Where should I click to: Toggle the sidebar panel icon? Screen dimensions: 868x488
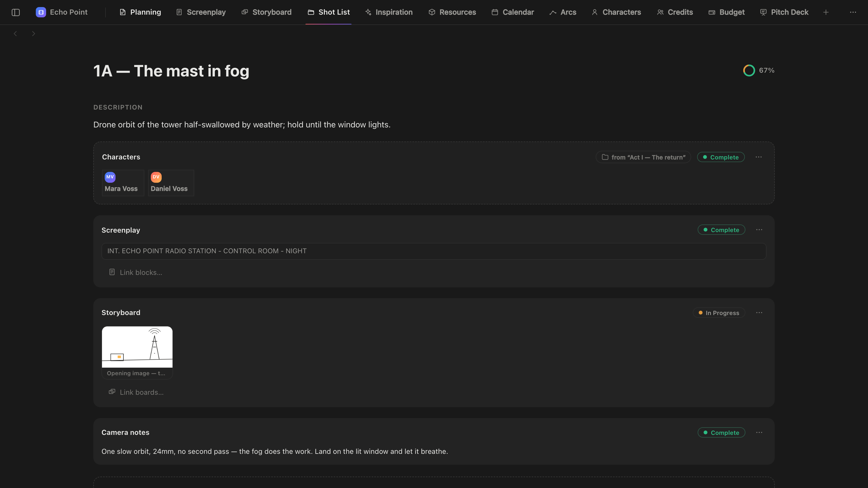pos(15,12)
